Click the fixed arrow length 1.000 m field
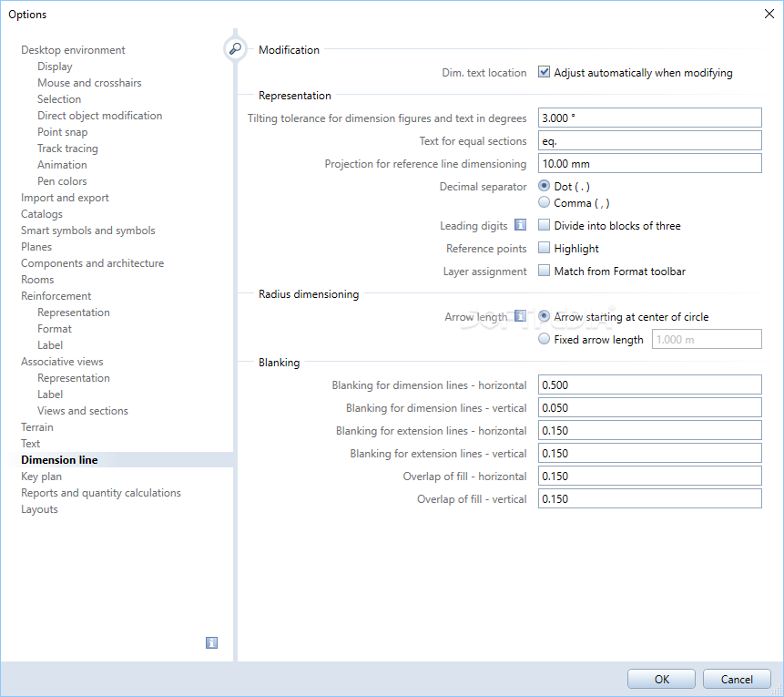 (x=707, y=339)
